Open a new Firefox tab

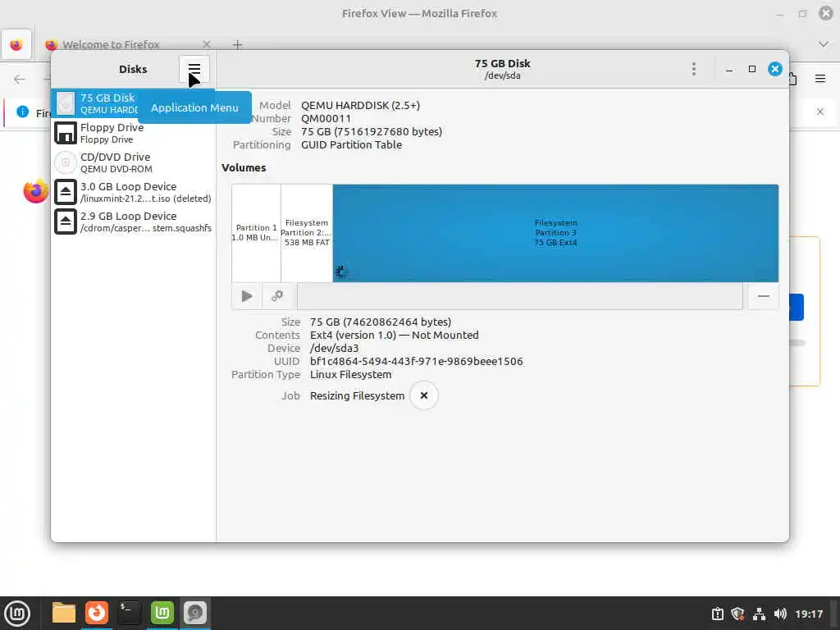[x=237, y=44]
